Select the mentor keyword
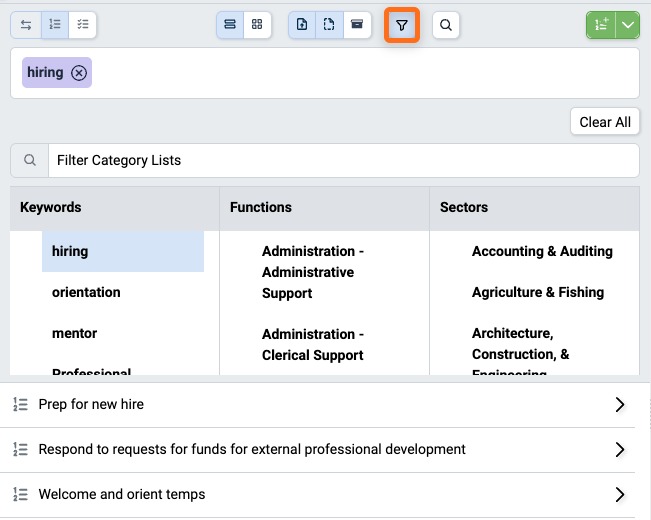 click(x=74, y=333)
